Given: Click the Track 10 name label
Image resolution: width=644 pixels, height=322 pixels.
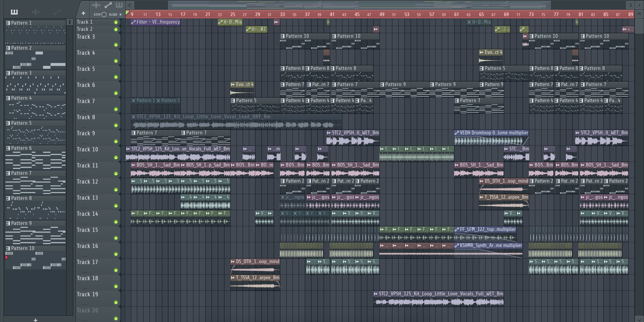Looking at the screenshot, I should click(x=87, y=150).
